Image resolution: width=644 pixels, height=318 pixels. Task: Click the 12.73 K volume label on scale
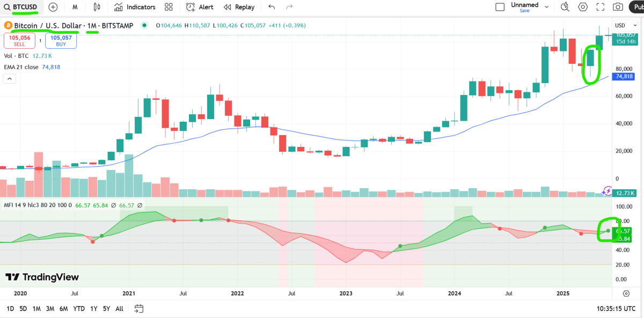625,193
